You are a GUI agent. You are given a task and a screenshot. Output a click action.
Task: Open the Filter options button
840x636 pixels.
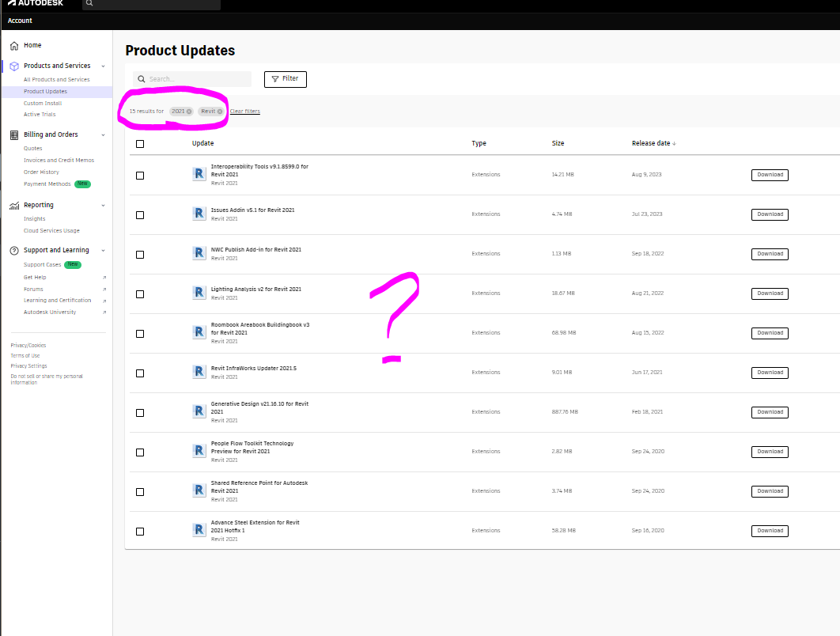285,79
